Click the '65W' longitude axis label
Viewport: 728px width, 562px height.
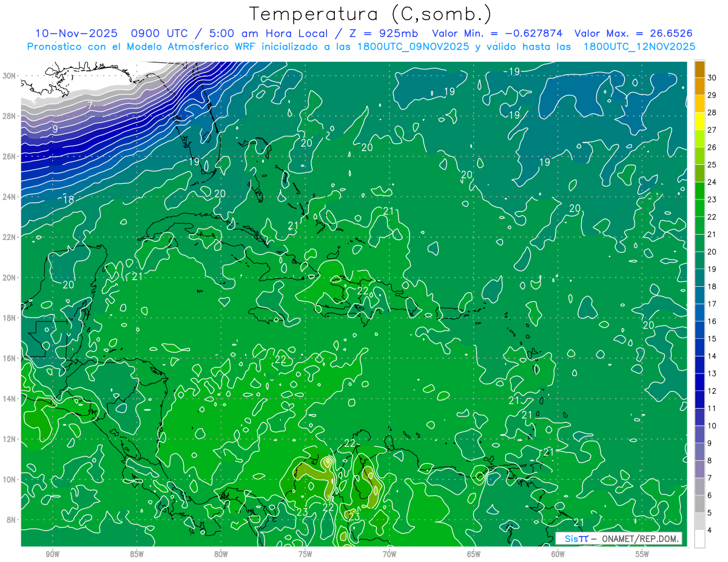tap(474, 554)
